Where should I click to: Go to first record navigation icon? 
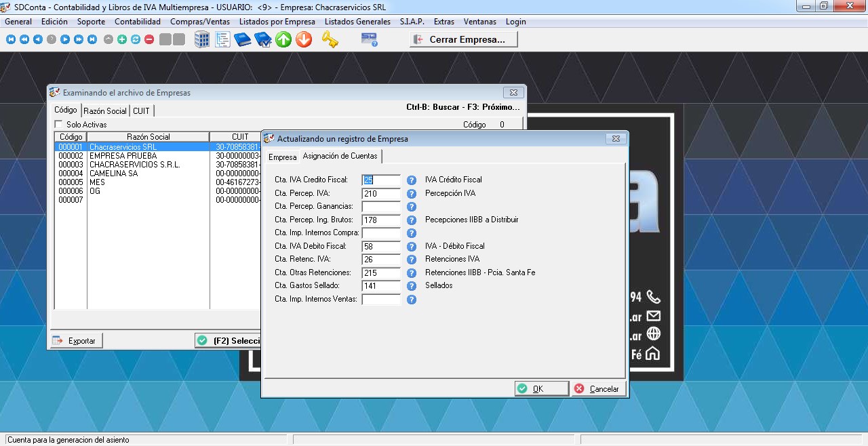pos(11,40)
